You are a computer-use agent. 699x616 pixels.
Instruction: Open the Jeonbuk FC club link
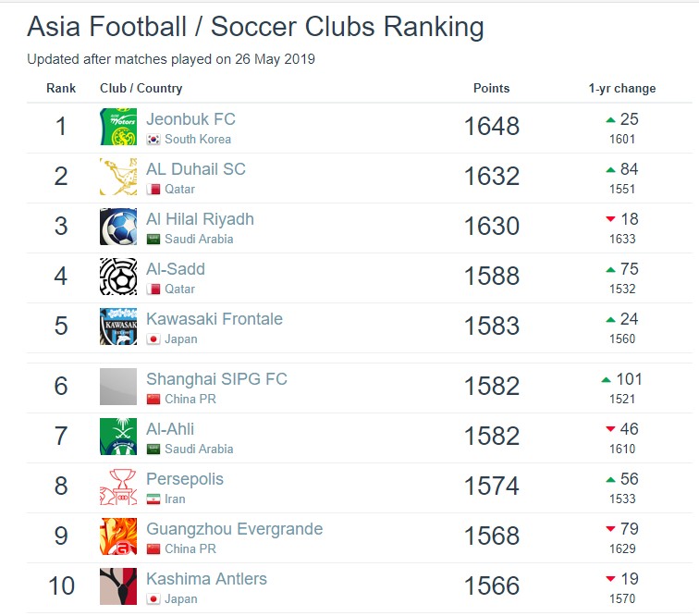pyautogui.click(x=190, y=119)
